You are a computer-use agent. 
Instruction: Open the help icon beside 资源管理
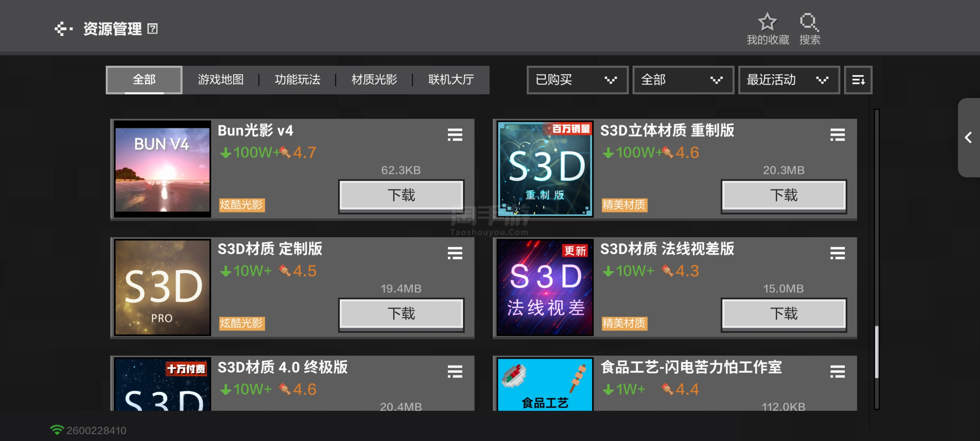[152, 29]
